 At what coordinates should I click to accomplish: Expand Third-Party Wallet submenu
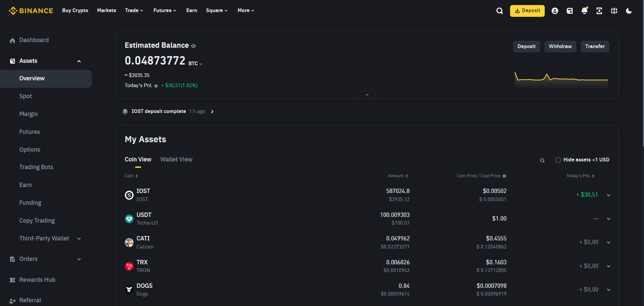79,239
